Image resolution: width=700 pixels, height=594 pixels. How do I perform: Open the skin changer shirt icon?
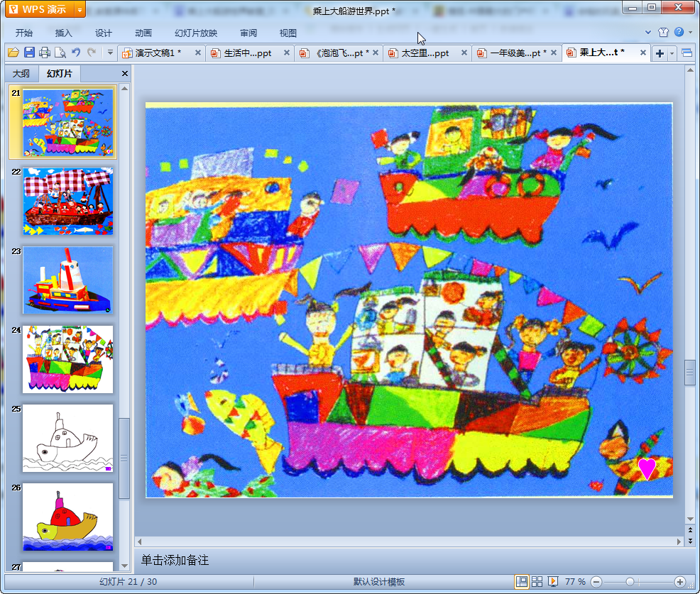(x=663, y=32)
